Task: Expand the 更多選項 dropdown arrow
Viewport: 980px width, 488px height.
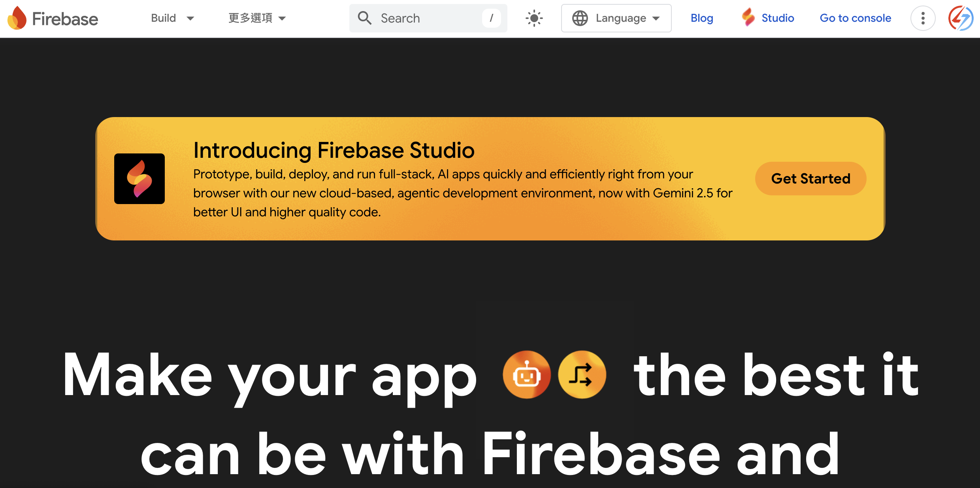Action: click(282, 19)
